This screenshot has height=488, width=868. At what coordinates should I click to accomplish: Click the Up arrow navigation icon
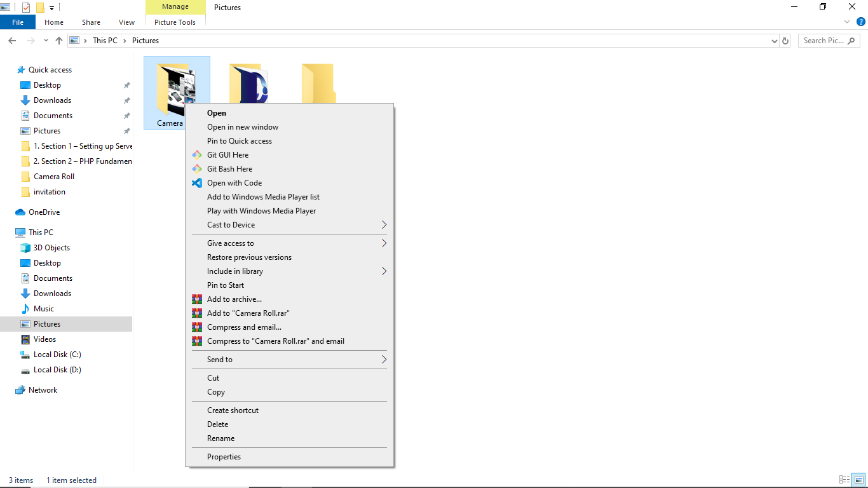pyautogui.click(x=59, y=41)
